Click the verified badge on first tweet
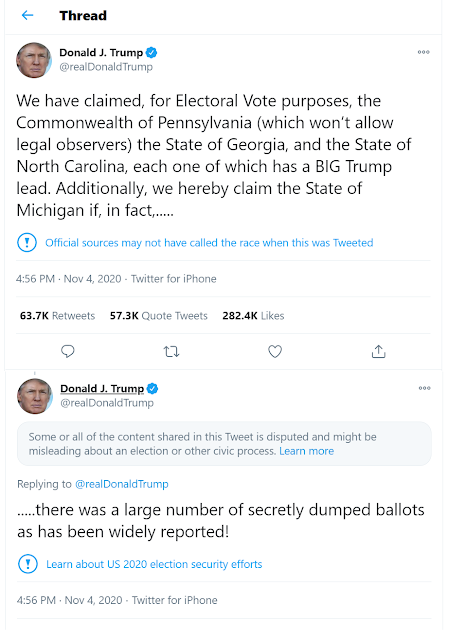This screenshot has height=639, width=466. [152, 53]
